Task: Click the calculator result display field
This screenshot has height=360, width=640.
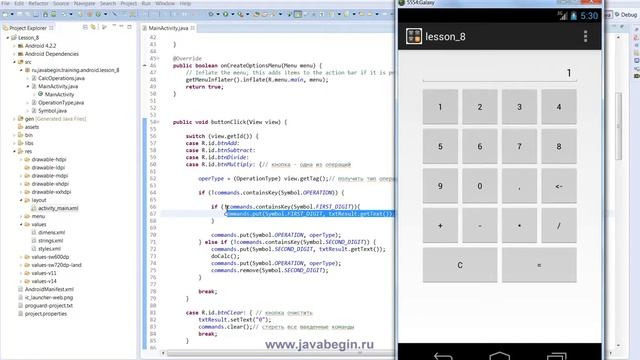Action: pos(500,73)
